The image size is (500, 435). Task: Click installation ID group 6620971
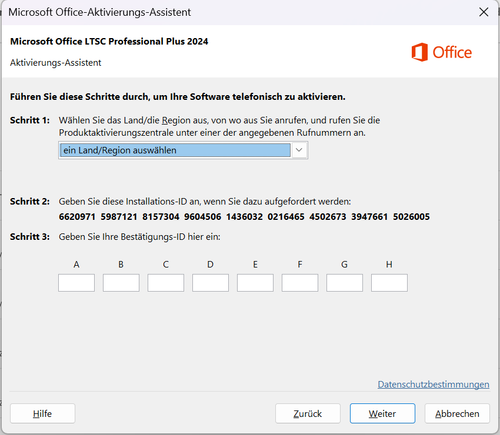[77, 217]
